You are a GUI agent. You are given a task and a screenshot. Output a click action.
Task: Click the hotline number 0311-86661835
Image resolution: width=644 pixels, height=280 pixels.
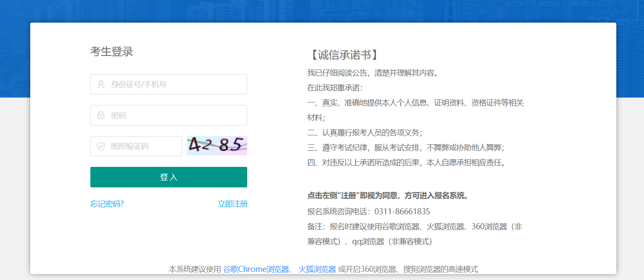(x=402, y=212)
